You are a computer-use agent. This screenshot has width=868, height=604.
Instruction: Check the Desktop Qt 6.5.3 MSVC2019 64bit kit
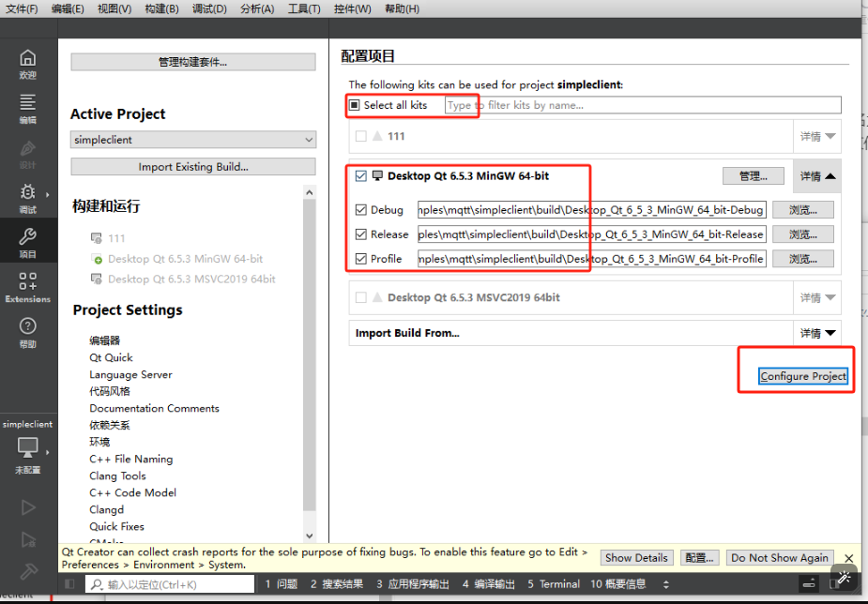361,297
